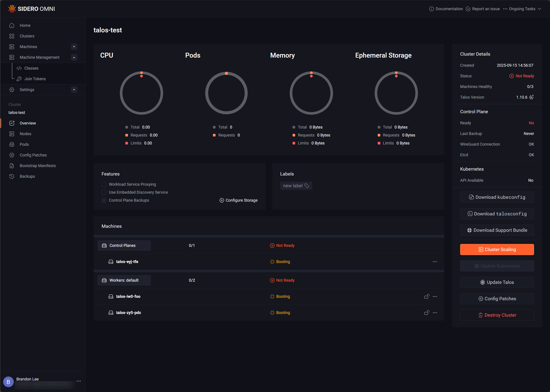
Task: Open options menu for talos-eyj-tfe machine
Action: pos(435,261)
